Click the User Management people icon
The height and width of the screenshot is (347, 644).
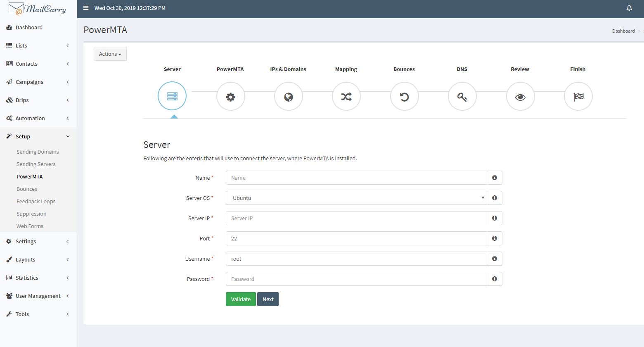point(9,296)
